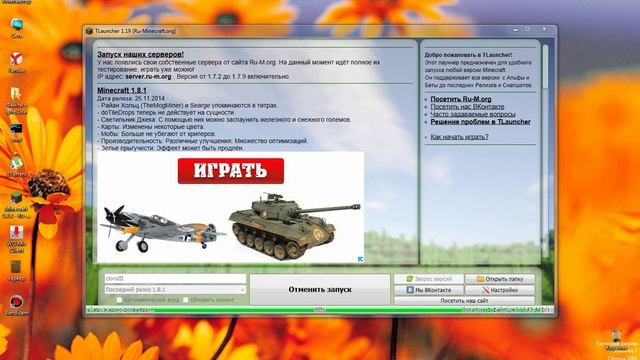Click the username input field
The image size is (640, 360).
click(x=175, y=279)
